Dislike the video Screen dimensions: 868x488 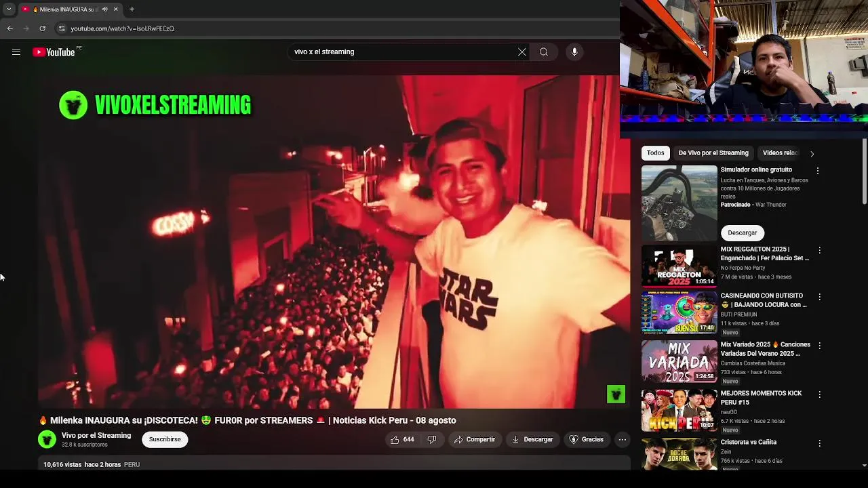click(x=432, y=439)
